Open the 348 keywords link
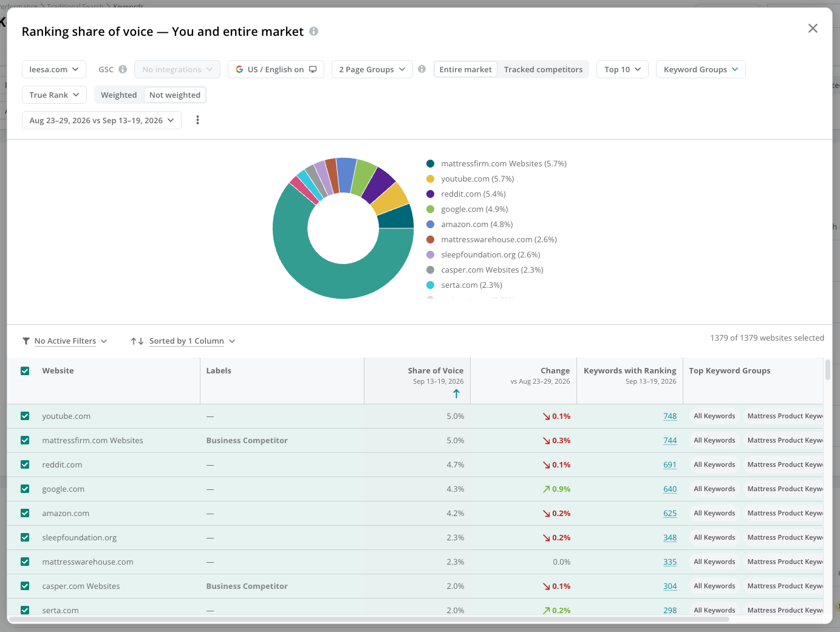 tap(670, 537)
